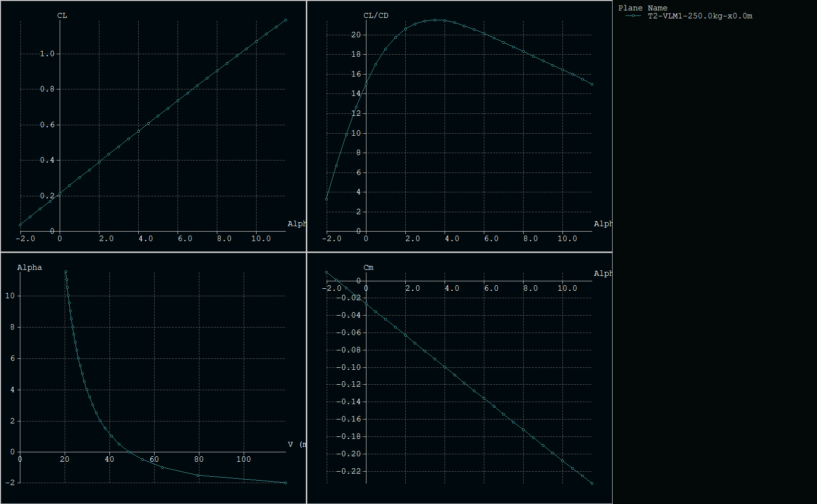The image size is (817, 504).
Task: Click the -0.22 tick label on Cm axis
Action: (x=349, y=471)
